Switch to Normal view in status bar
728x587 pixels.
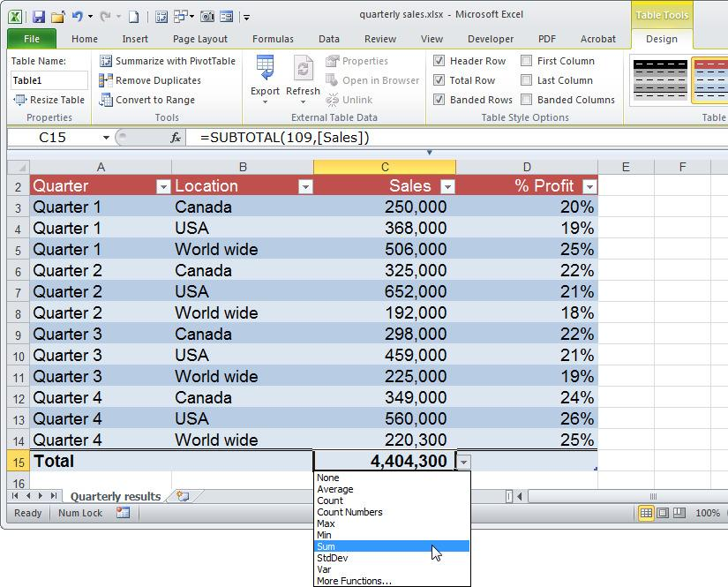click(x=646, y=513)
